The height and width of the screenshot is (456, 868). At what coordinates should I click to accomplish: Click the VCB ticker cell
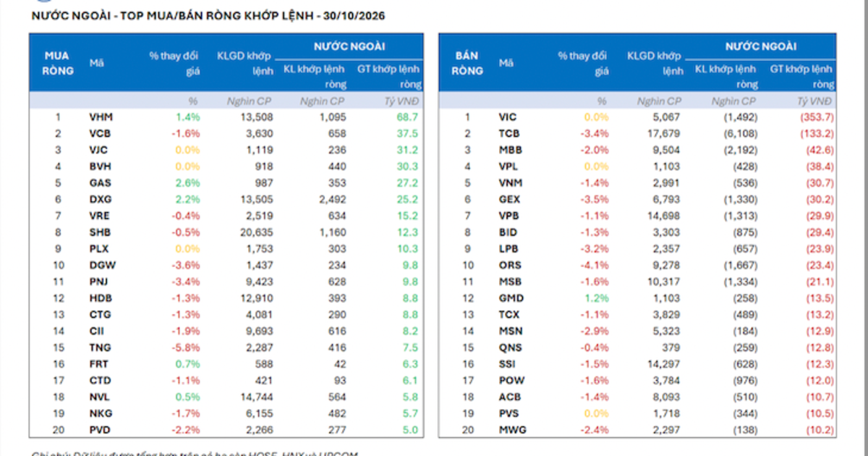(x=101, y=133)
